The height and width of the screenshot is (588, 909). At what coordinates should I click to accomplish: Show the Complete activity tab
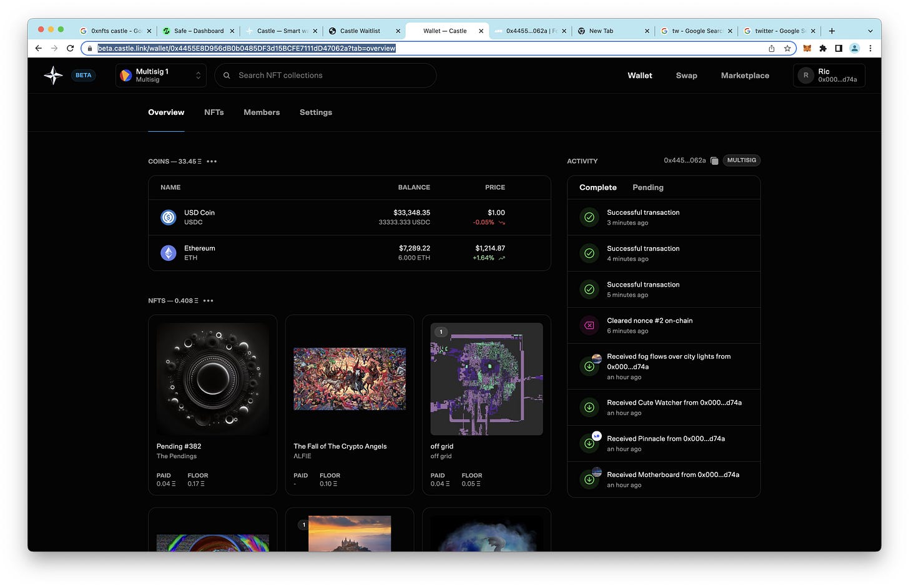(597, 187)
